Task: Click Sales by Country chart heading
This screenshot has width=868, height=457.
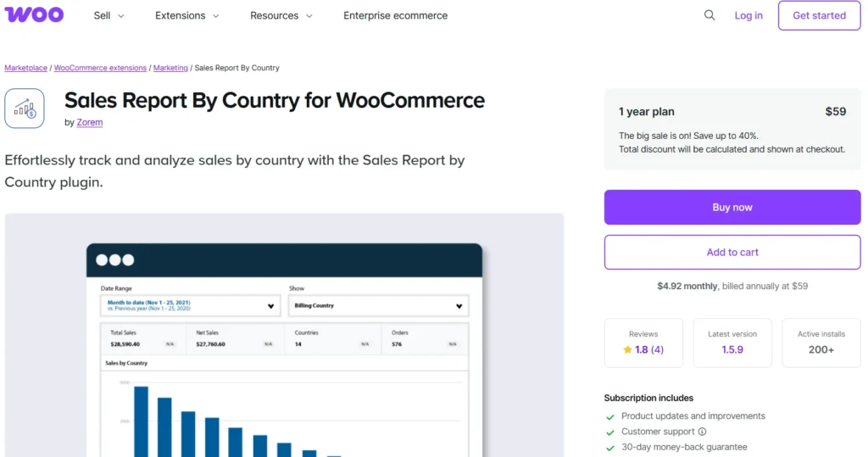Action: [126, 363]
